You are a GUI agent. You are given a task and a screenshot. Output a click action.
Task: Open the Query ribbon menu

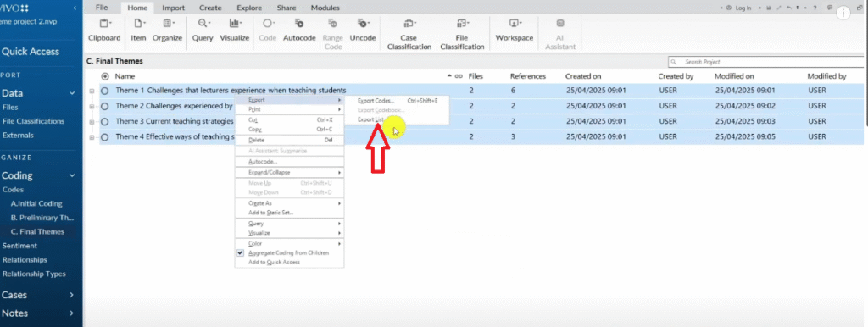pos(203,30)
